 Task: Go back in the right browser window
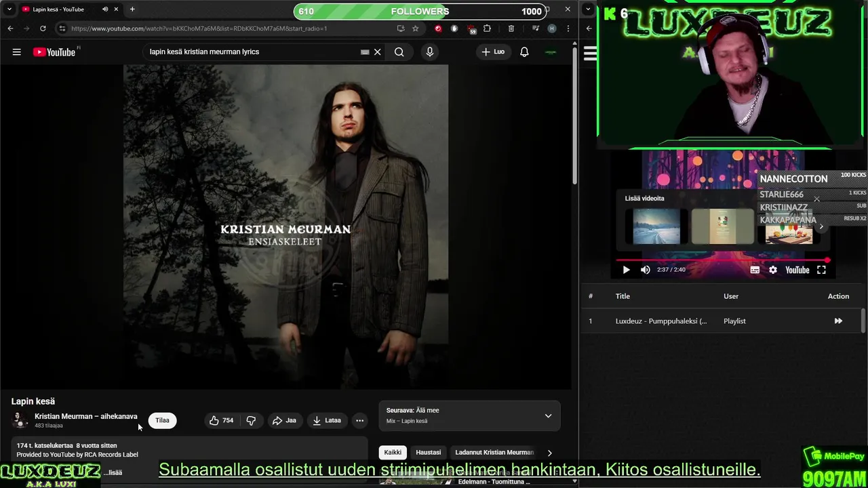point(589,28)
